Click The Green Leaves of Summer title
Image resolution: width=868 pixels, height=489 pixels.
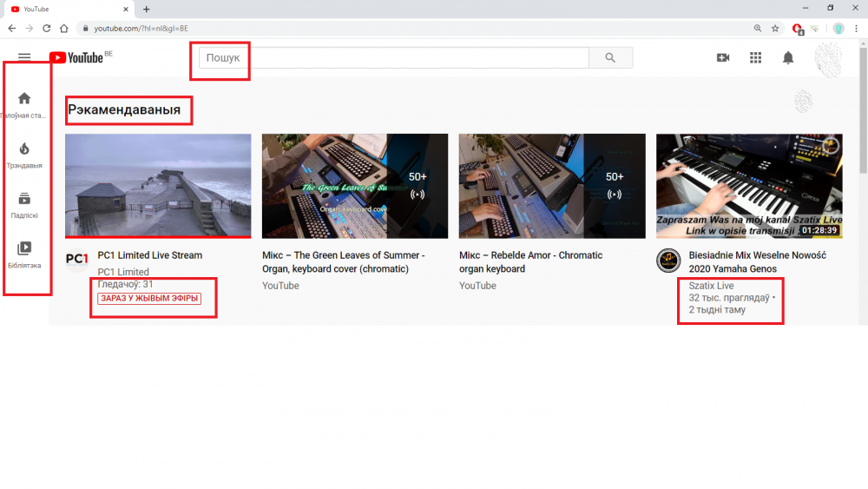click(343, 262)
